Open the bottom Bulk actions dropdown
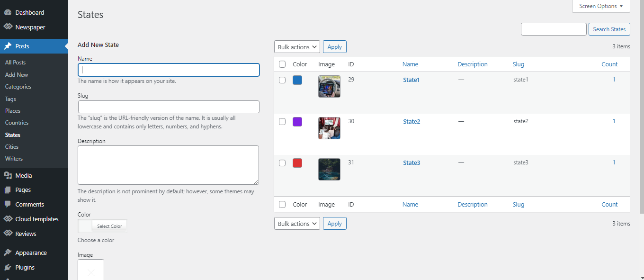Viewport: 644px width, 280px height. (x=297, y=224)
